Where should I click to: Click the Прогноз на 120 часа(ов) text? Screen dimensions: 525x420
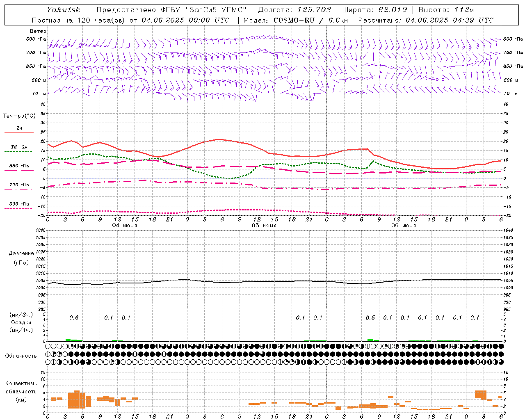coord(80,20)
